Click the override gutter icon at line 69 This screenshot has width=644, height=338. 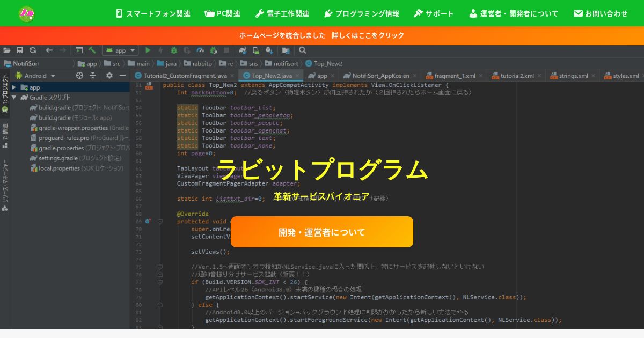click(x=148, y=221)
